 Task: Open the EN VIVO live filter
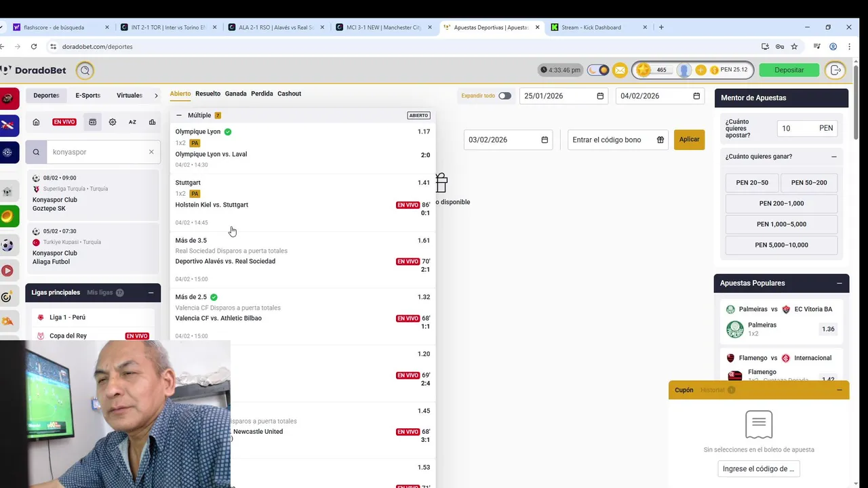(x=64, y=122)
